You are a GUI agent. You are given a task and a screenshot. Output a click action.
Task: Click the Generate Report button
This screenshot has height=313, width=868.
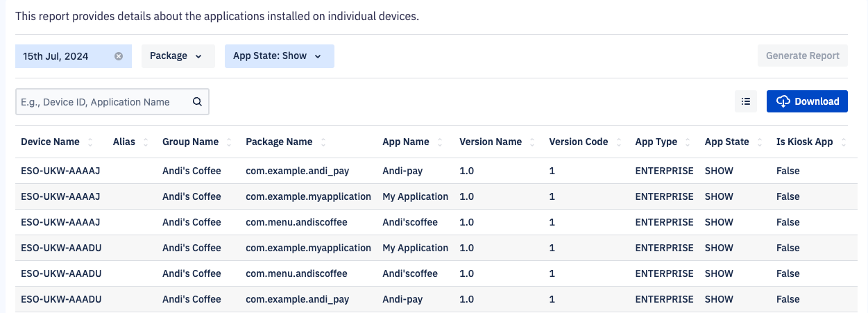point(803,56)
